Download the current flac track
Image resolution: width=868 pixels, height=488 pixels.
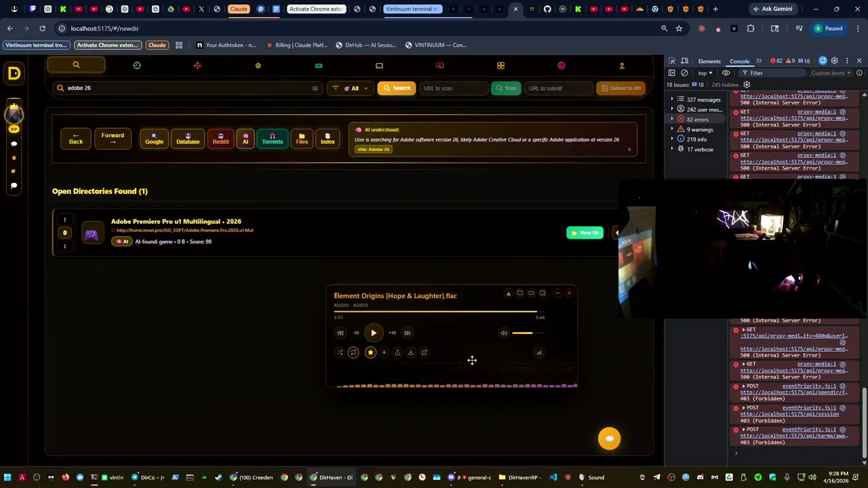coord(410,352)
